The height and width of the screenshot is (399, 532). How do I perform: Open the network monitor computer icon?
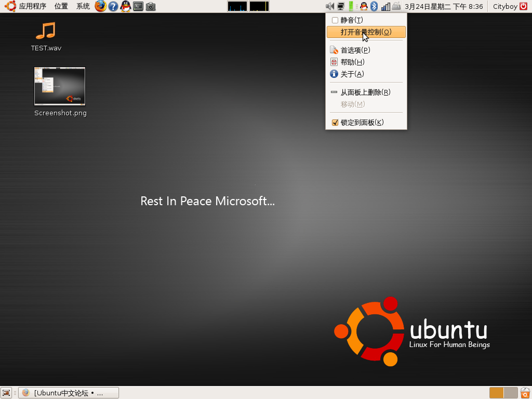click(341, 6)
